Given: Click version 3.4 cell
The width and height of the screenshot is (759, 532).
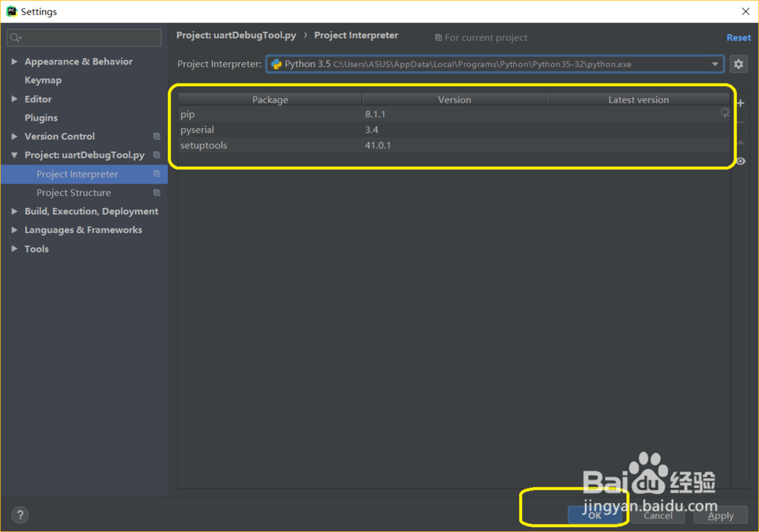Looking at the screenshot, I should [372, 130].
